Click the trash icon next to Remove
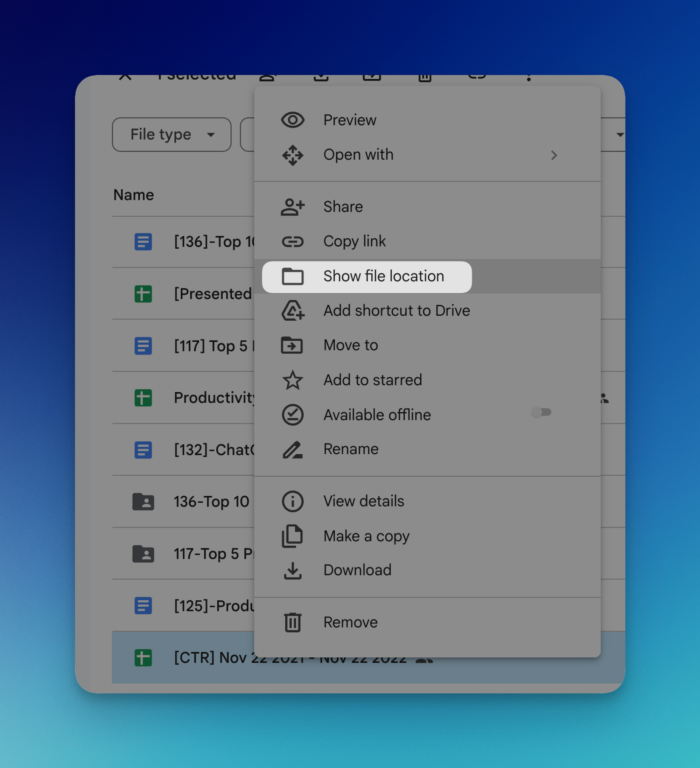This screenshot has width=700, height=768. 293,622
